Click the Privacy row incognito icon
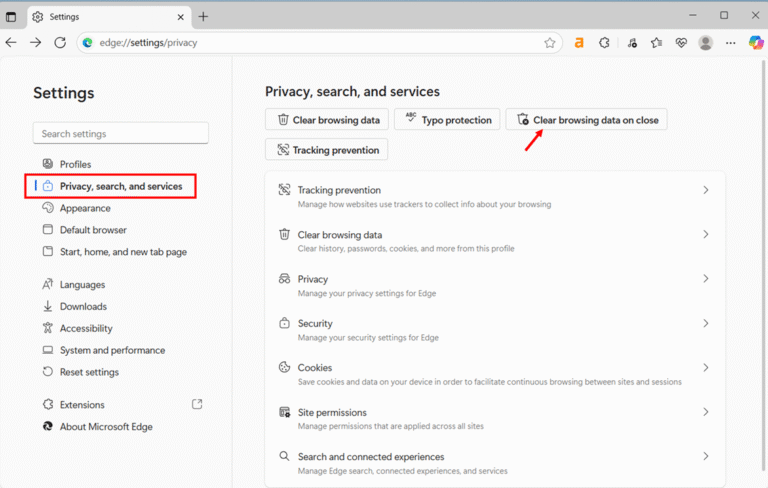 click(285, 279)
